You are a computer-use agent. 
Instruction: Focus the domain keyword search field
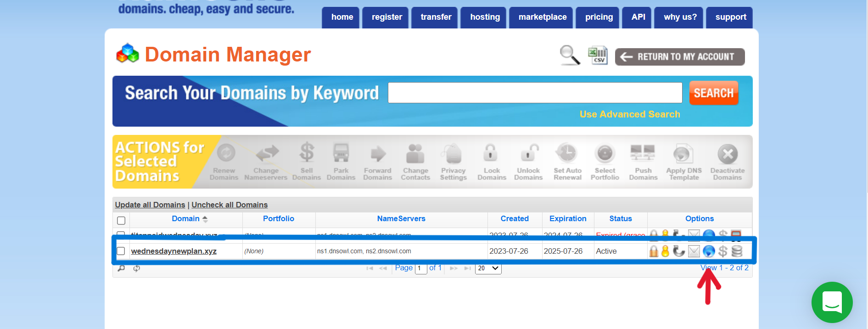pyautogui.click(x=535, y=93)
